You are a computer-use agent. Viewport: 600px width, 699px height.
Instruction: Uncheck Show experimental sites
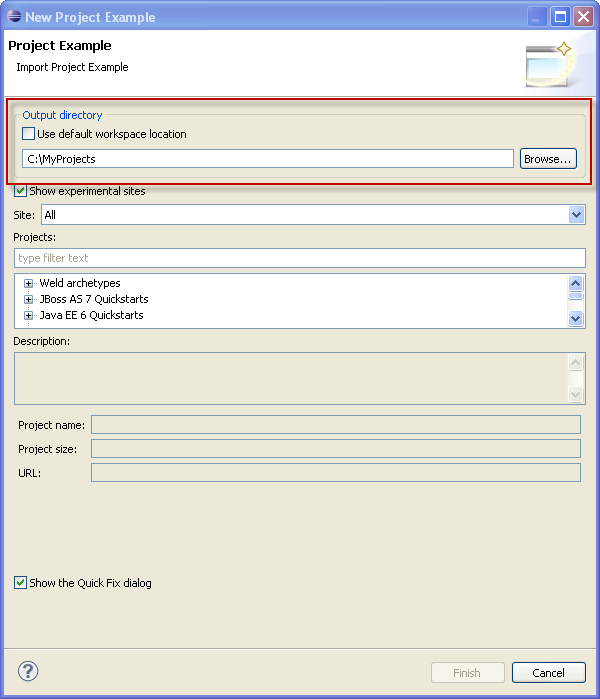[21, 191]
